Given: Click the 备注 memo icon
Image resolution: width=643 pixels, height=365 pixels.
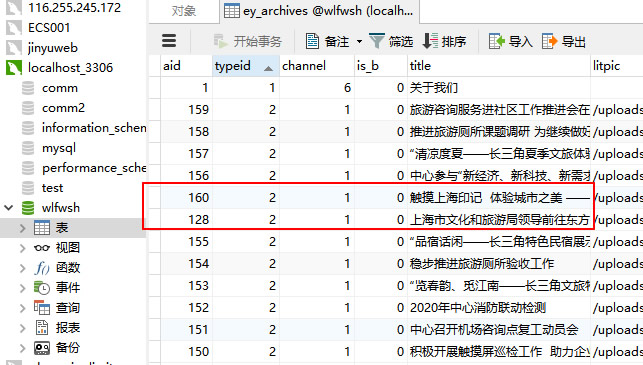Looking at the screenshot, I should [x=312, y=41].
